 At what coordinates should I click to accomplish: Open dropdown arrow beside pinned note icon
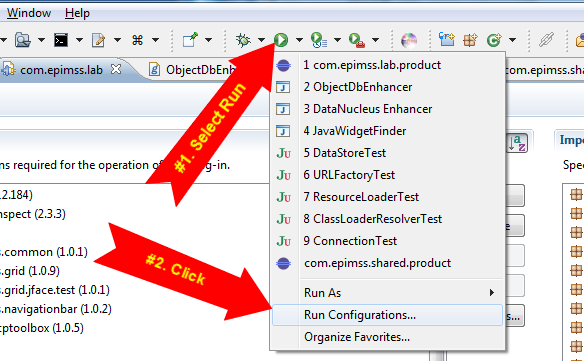(x=209, y=40)
